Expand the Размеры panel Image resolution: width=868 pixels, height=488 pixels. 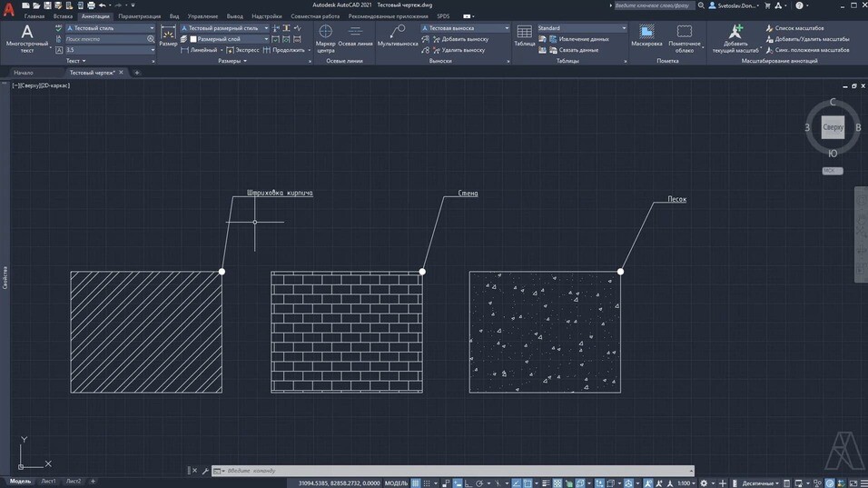click(x=232, y=61)
